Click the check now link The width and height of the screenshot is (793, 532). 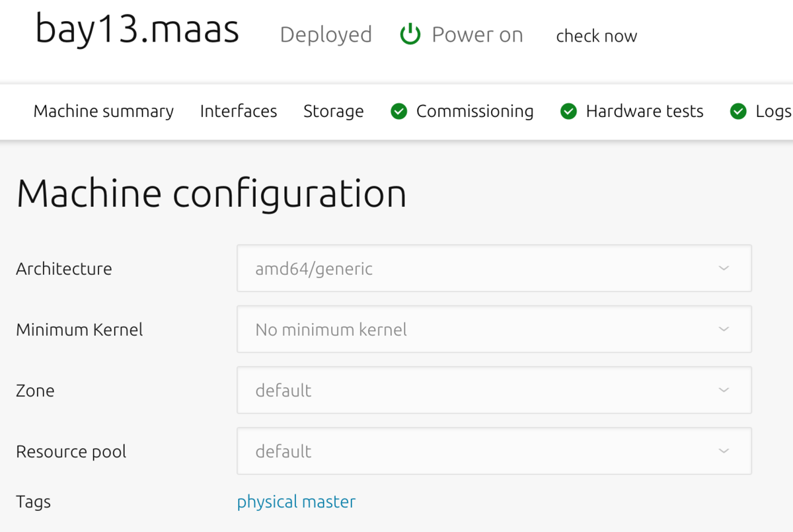[596, 36]
